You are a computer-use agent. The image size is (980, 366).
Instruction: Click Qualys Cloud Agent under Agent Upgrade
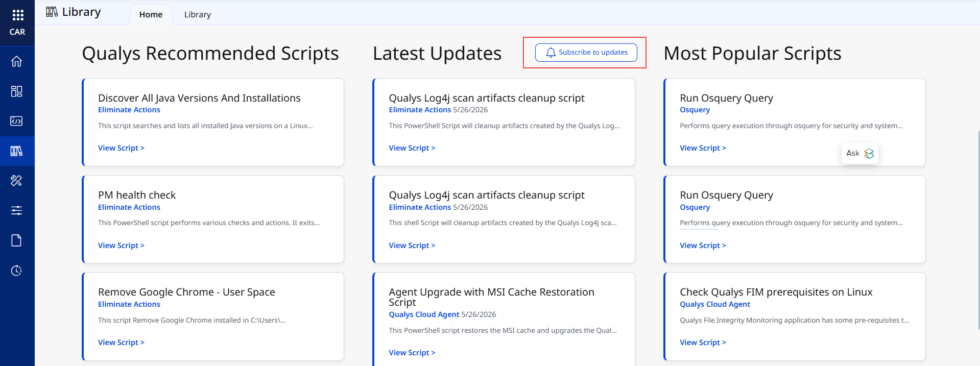(x=424, y=314)
